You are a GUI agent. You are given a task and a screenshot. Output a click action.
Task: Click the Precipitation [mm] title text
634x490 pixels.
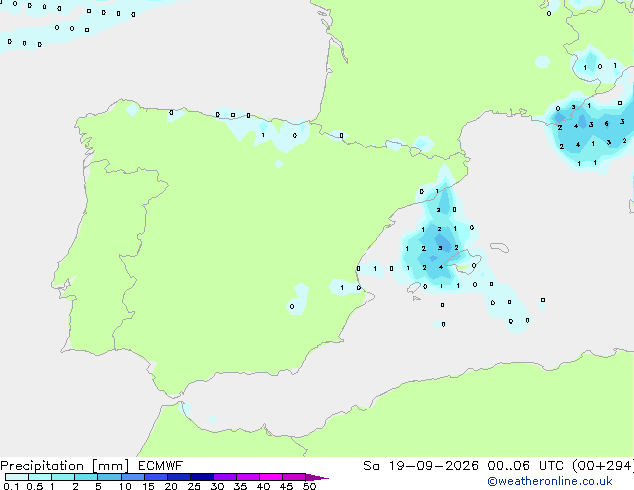[64, 466]
